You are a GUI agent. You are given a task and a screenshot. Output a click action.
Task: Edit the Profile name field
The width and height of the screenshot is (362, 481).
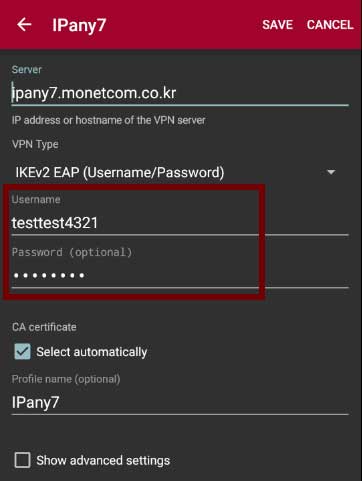pos(180,403)
